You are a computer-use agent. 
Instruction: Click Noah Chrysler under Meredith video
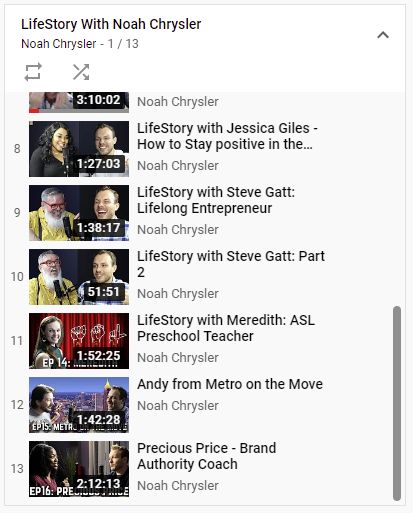click(x=178, y=358)
